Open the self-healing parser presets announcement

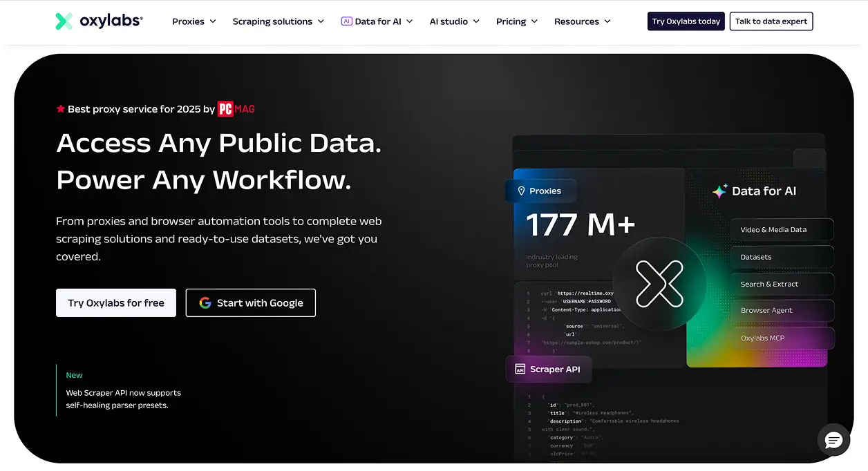pos(123,399)
